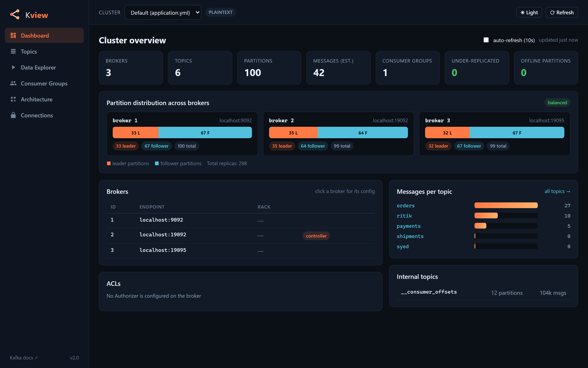The image size is (588, 368).
Task: Select broker row localhost:19092 in table
Action: pyautogui.click(x=241, y=236)
